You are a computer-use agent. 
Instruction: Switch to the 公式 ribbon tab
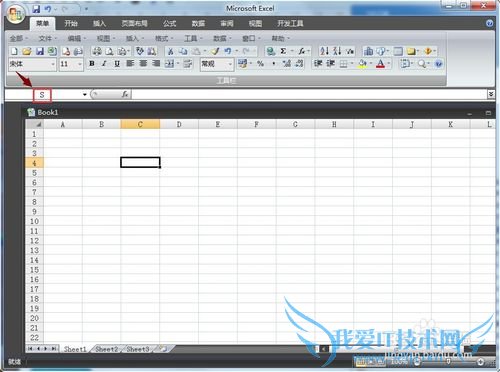pyautogui.click(x=169, y=23)
